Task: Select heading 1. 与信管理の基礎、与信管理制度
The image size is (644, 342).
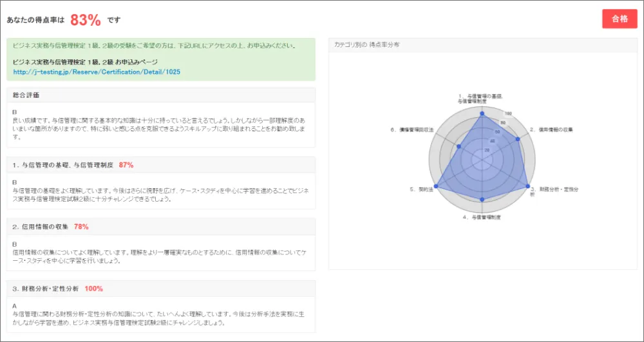Action: click(x=63, y=165)
